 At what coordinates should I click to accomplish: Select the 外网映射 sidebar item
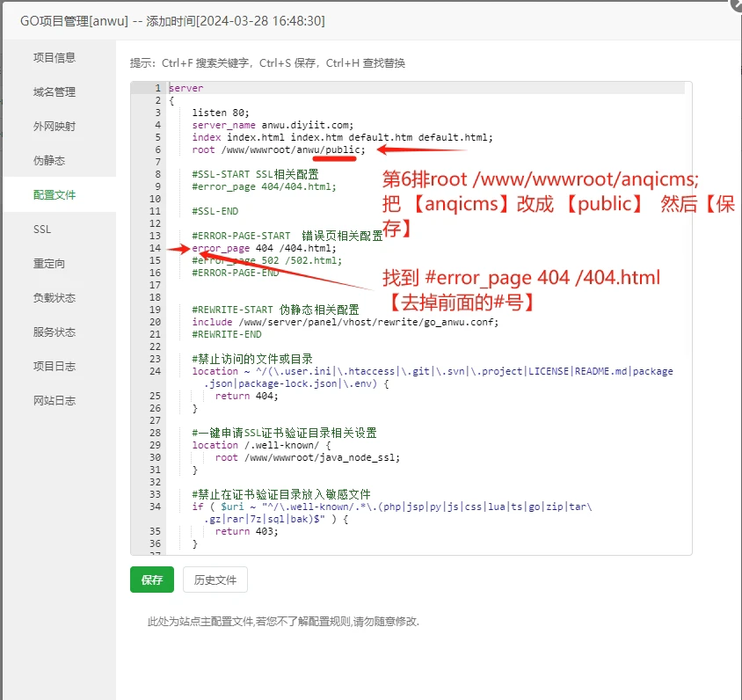(55, 127)
